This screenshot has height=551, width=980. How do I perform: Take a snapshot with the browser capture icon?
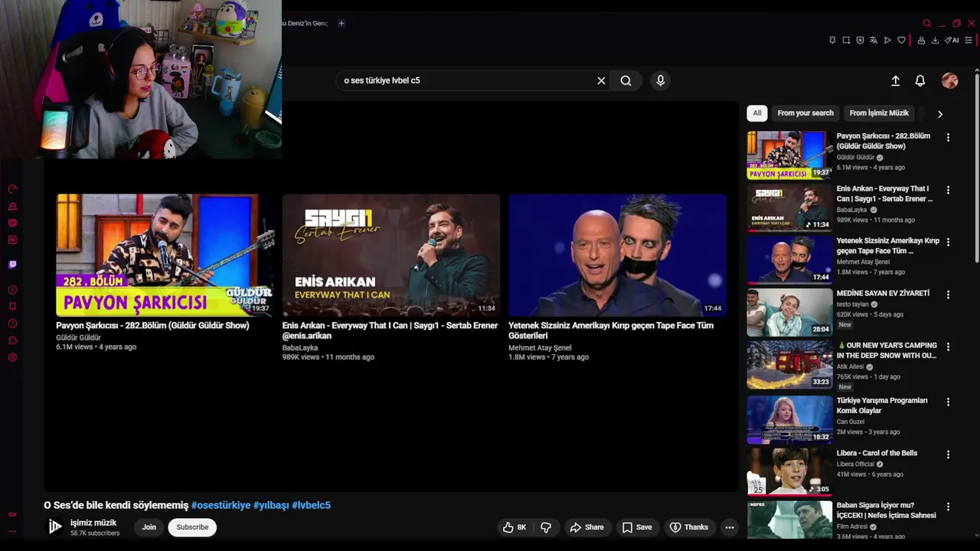(x=846, y=41)
